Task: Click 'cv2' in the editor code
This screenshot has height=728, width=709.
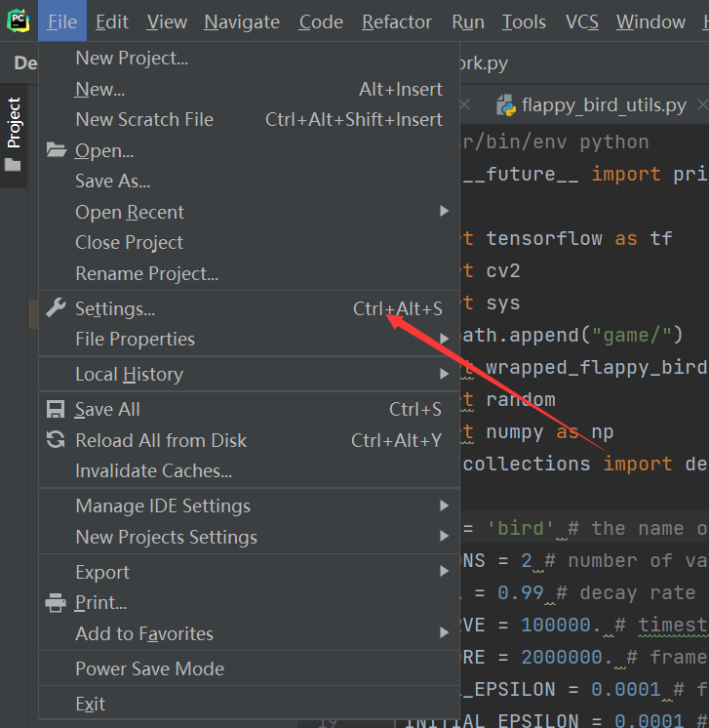Action: pyautogui.click(x=503, y=270)
